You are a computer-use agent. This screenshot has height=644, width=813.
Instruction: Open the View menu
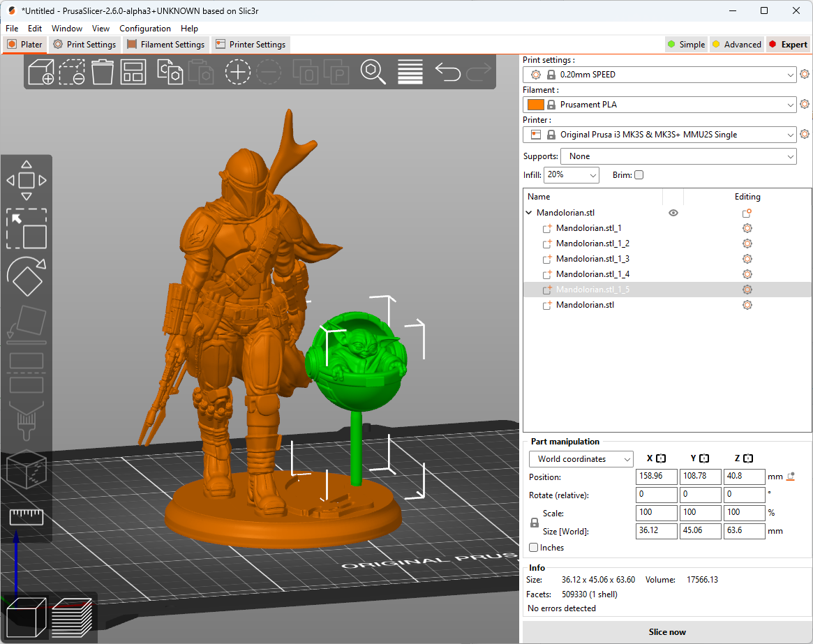[100, 29]
